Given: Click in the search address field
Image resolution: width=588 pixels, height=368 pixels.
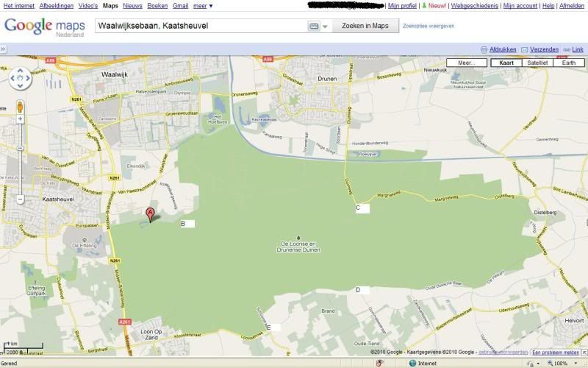Looking at the screenshot, I should pyautogui.click(x=201, y=26).
